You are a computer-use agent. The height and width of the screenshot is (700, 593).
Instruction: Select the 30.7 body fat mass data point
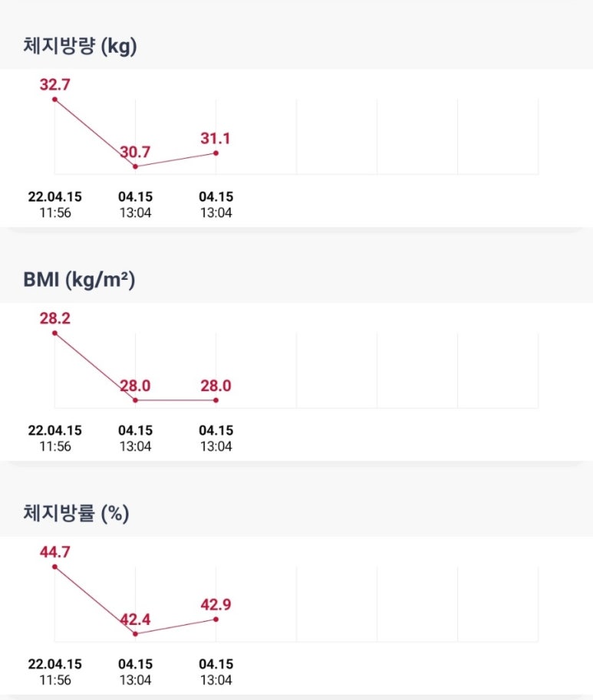135,166
